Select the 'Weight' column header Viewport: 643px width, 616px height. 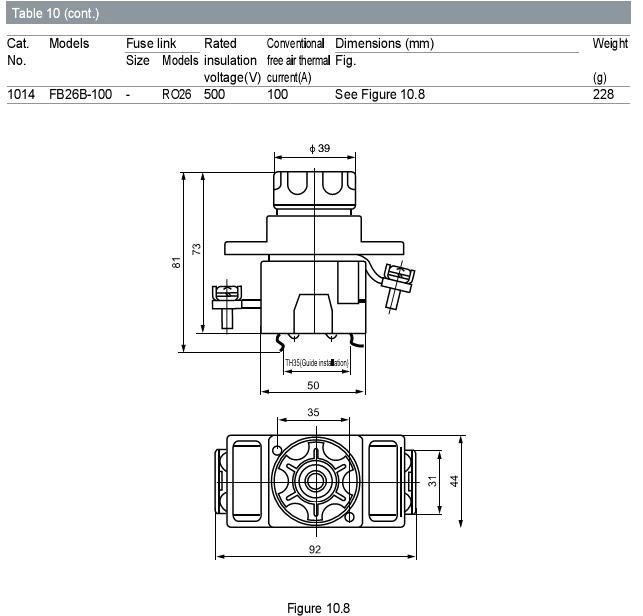click(x=610, y=43)
